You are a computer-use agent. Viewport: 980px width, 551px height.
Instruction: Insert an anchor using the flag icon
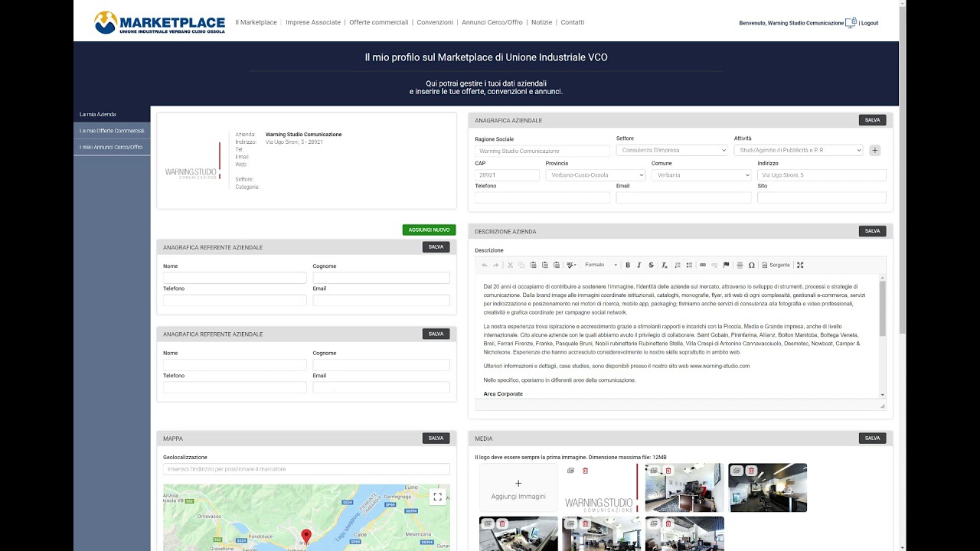click(x=727, y=265)
